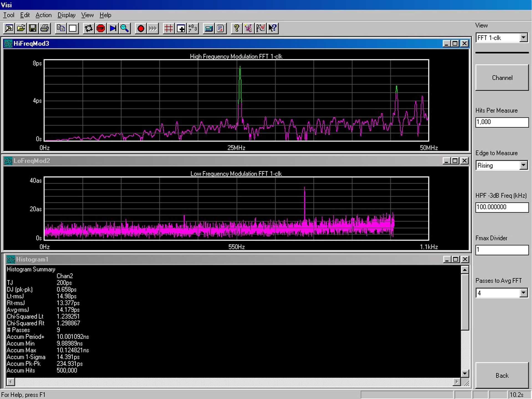Click the HPF -3dB Freq input field

click(502, 207)
